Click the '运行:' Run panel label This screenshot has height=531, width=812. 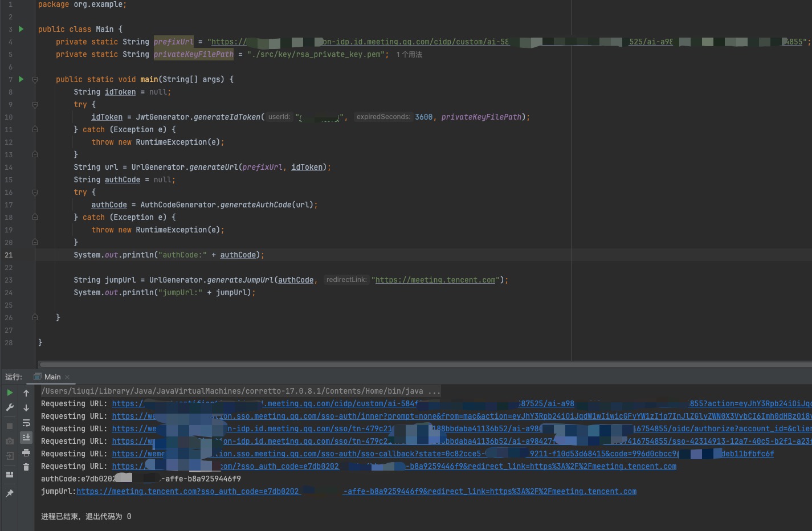click(x=14, y=377)
